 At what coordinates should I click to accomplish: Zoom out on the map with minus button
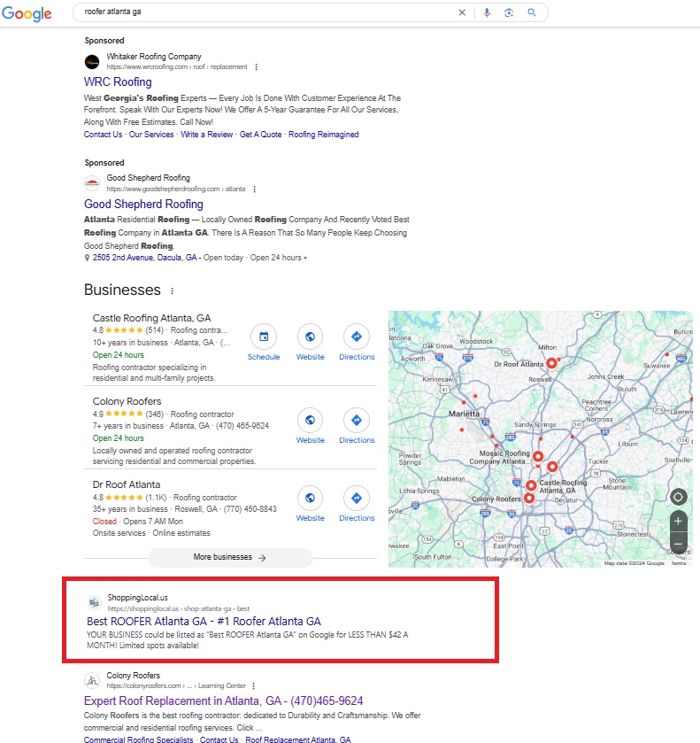(678, 543)
